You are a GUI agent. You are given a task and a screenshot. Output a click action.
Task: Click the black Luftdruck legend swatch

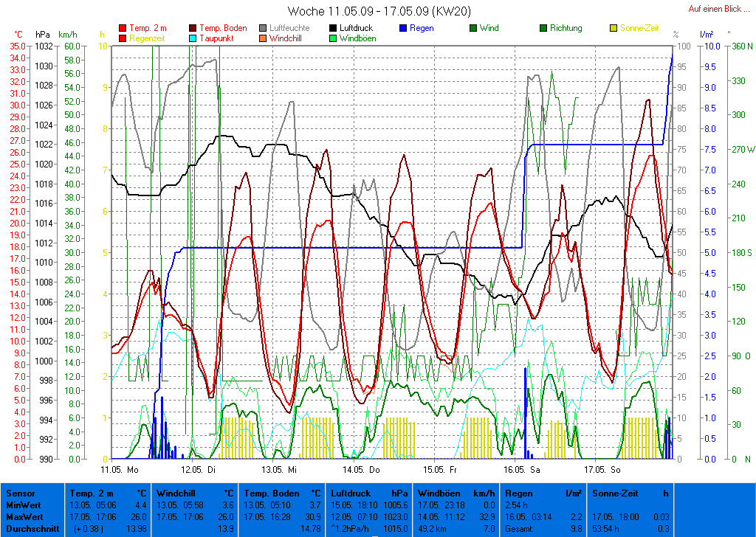pyautogui.click(x=334, y=29)
